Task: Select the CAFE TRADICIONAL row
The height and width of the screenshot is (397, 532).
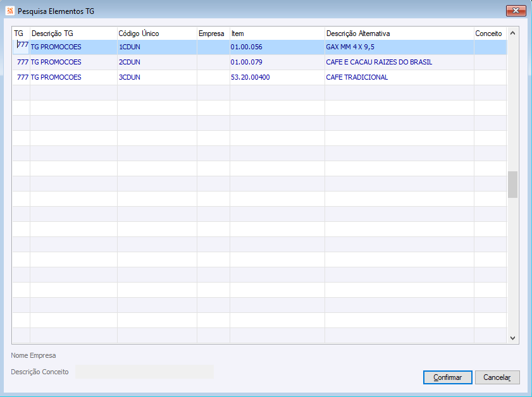Action: click(259, 77)
